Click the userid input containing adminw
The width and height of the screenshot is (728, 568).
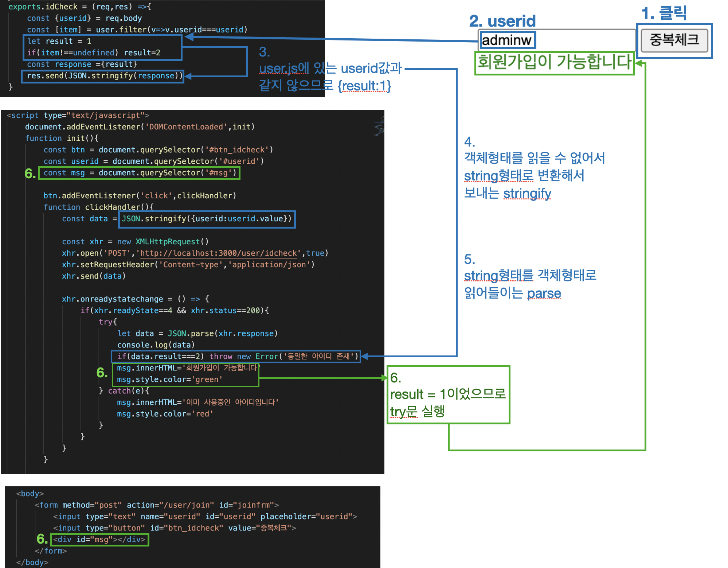point(557,40)
